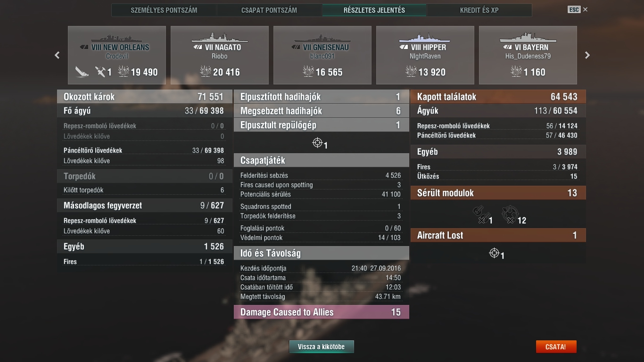The width and height of the screenshot is (644, 362).
Task: Click the damage icon on Nagato card
Action: point(205,72)
